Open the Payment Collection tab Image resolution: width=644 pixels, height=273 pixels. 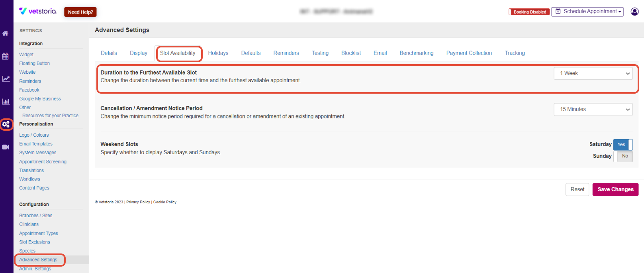(x=469, y=53)
